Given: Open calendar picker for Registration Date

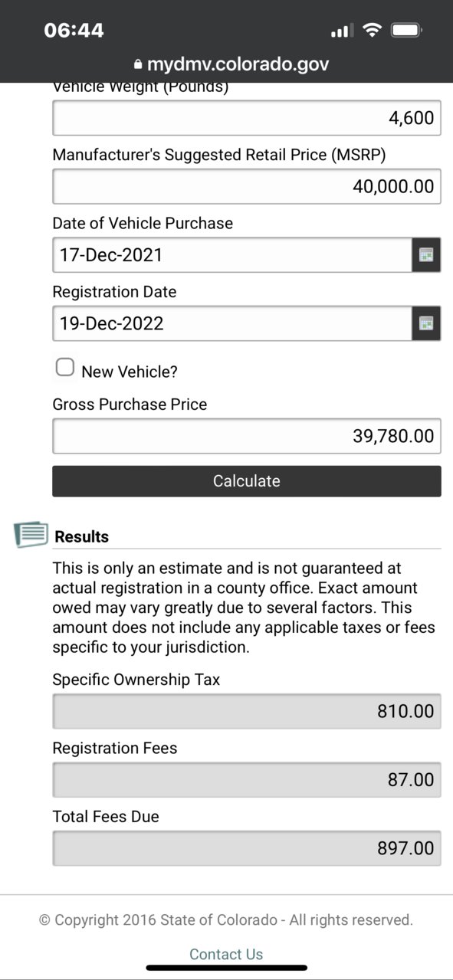Looking at the screenshot, I should 427,323.
